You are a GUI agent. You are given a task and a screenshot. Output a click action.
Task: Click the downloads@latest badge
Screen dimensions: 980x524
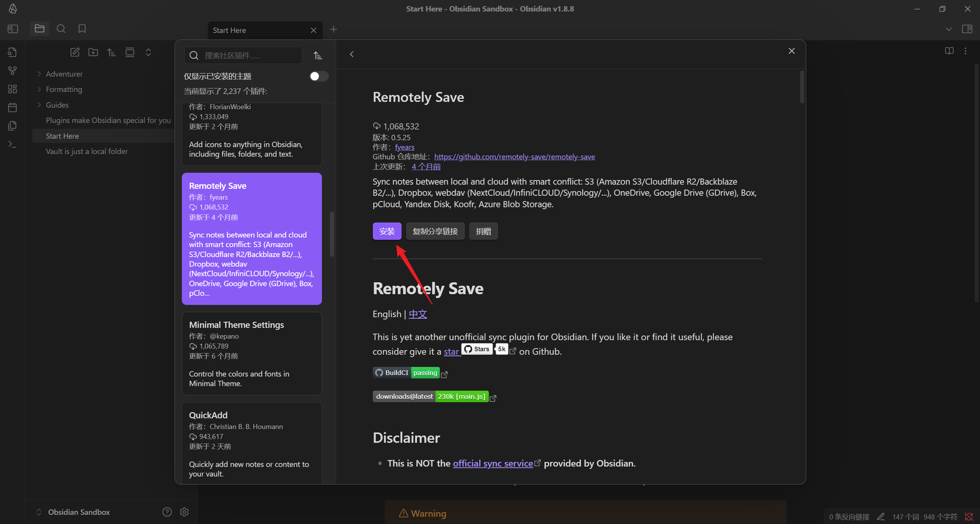tap(431, 396)
